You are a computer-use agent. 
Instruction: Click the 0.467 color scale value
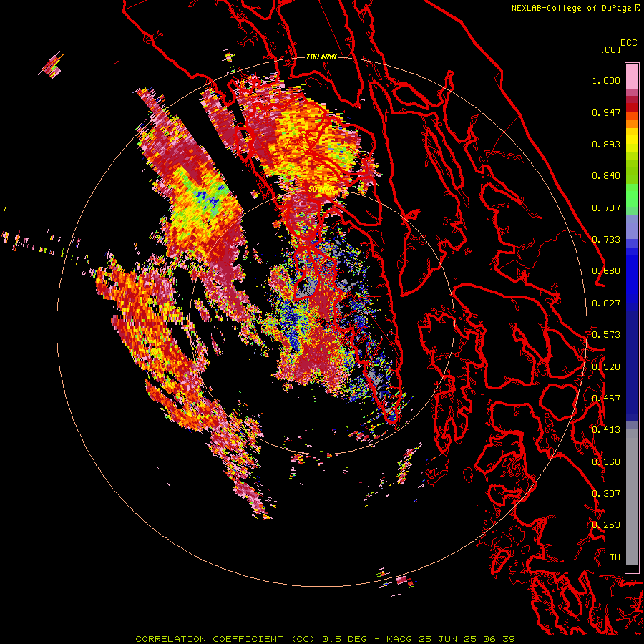pos(606,399)
